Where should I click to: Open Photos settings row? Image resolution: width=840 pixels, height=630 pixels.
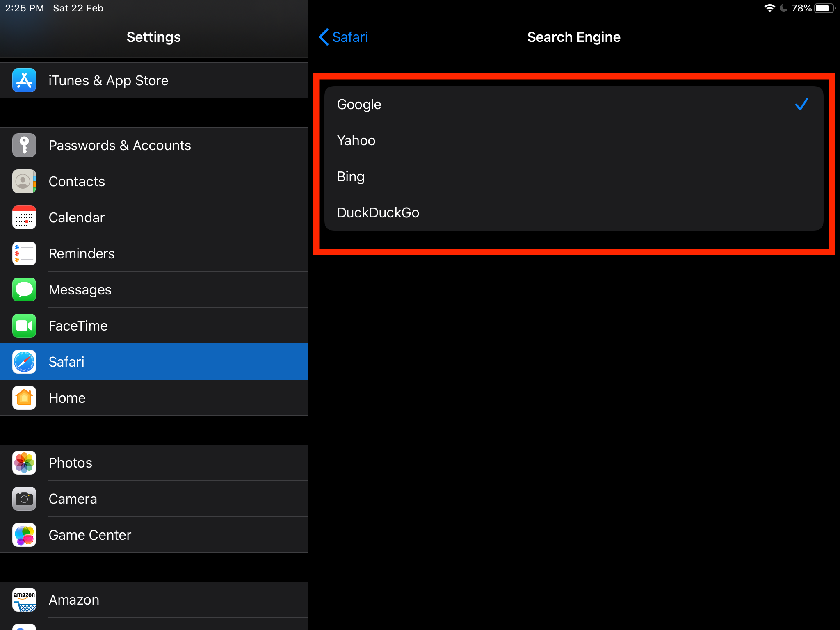(154, 463)
